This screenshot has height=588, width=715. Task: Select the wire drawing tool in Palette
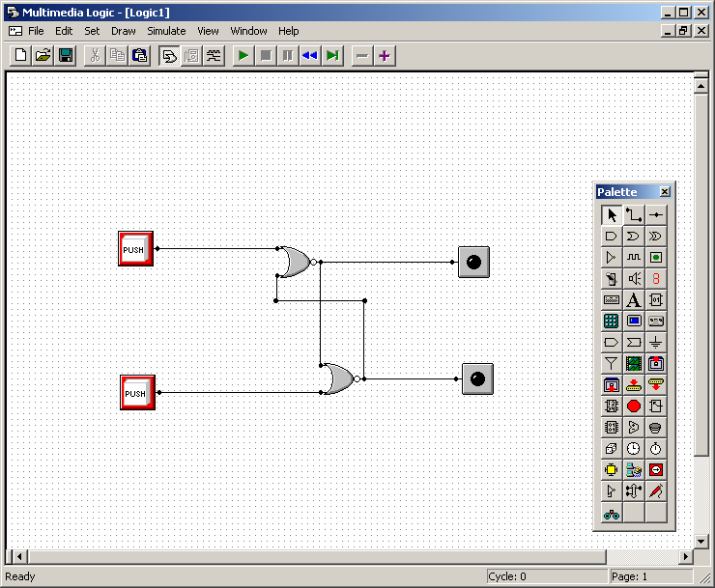[x=634, y=214]
